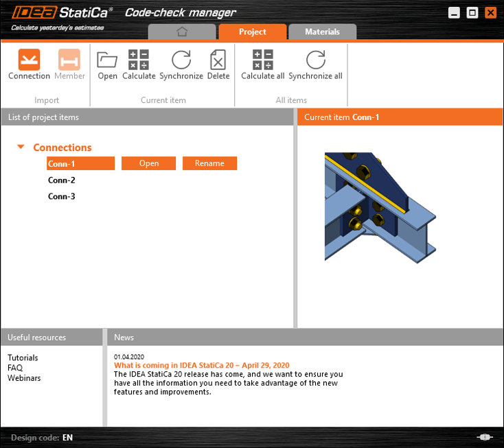Run Calculate all items

262,64
